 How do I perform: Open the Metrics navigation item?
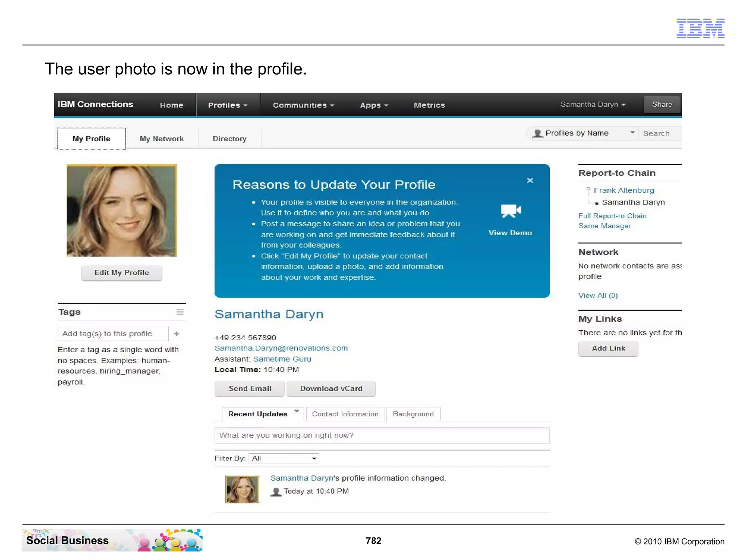(429, 105)
